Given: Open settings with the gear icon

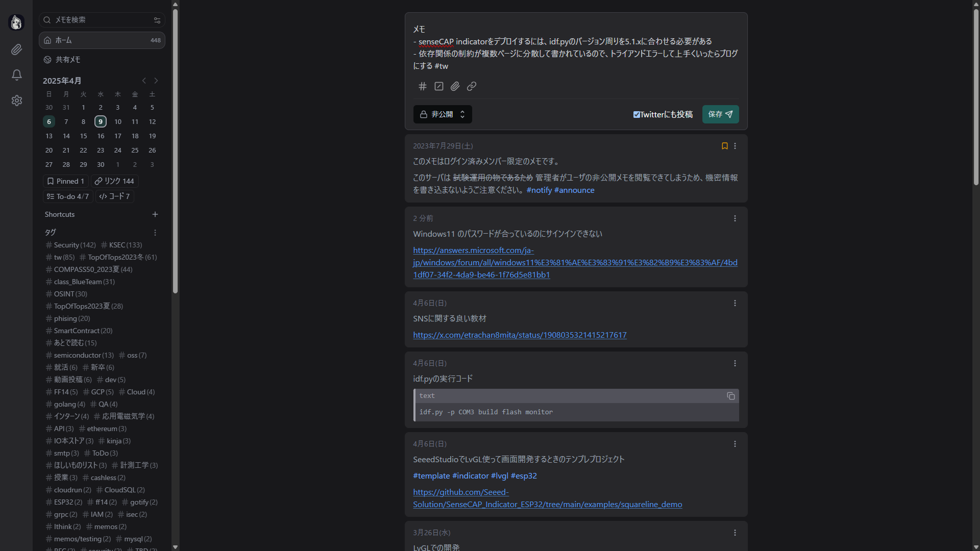Looking at the screenshot, I should 17,101.
